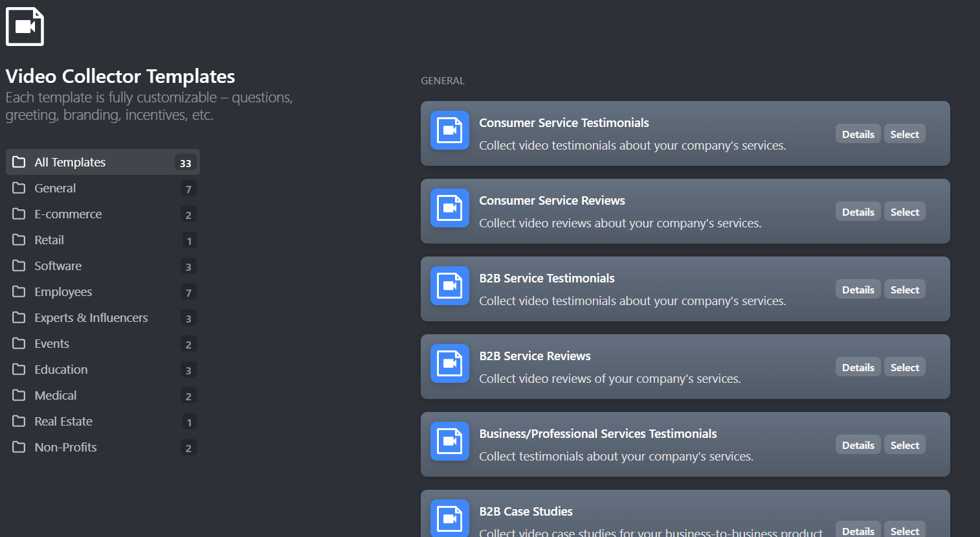The image size is (980, 537).
Task: Click 'Collect video reviews of your company's services.'
Action: click(610, 378)
